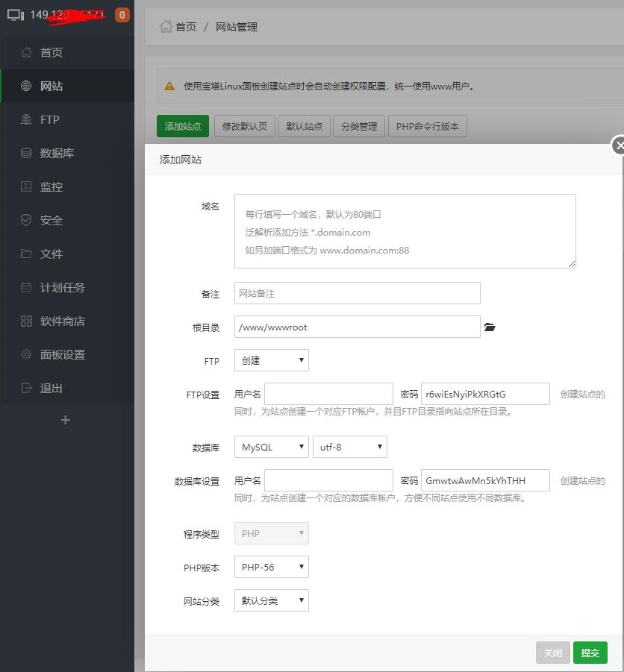Click the plus icon in sidebar
Screen dimensions: 624x672
[65, 420]
